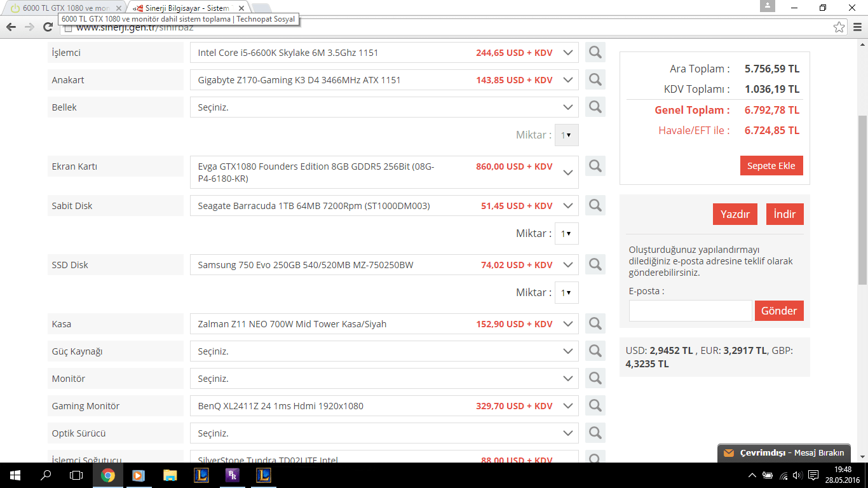Click the magnifier beside SSD Disk selection
The width and height of the screenshot is (868, 488).
595,265
